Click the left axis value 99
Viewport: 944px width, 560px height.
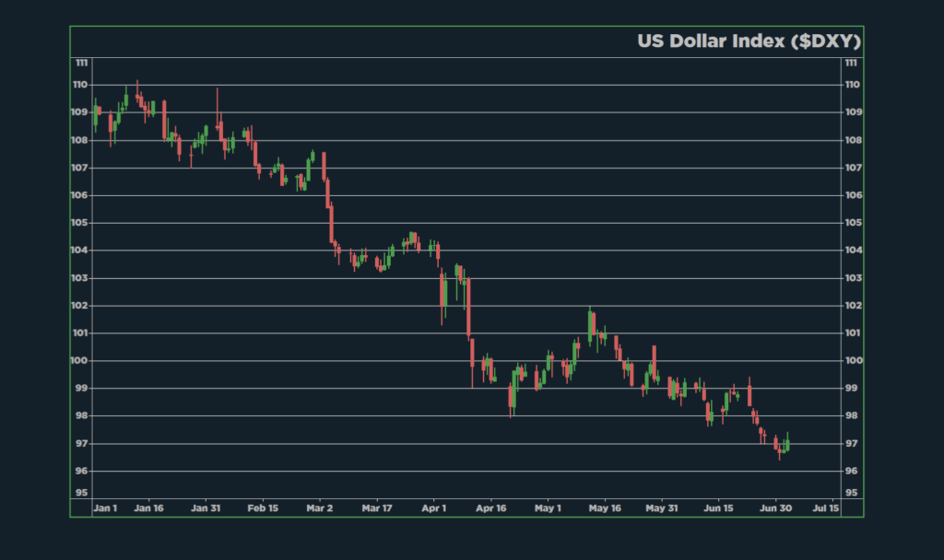click(82, 389)
